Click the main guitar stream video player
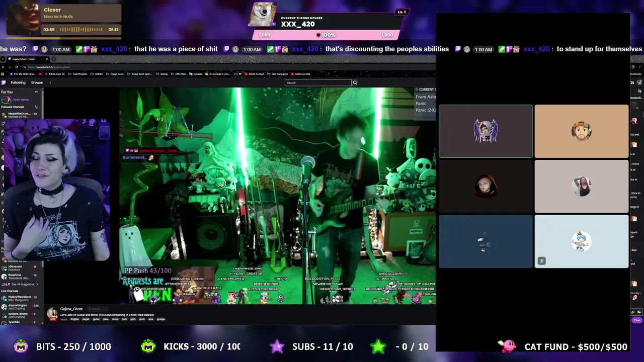This screenshot has height=362, width=644. (x=277, y=196)
